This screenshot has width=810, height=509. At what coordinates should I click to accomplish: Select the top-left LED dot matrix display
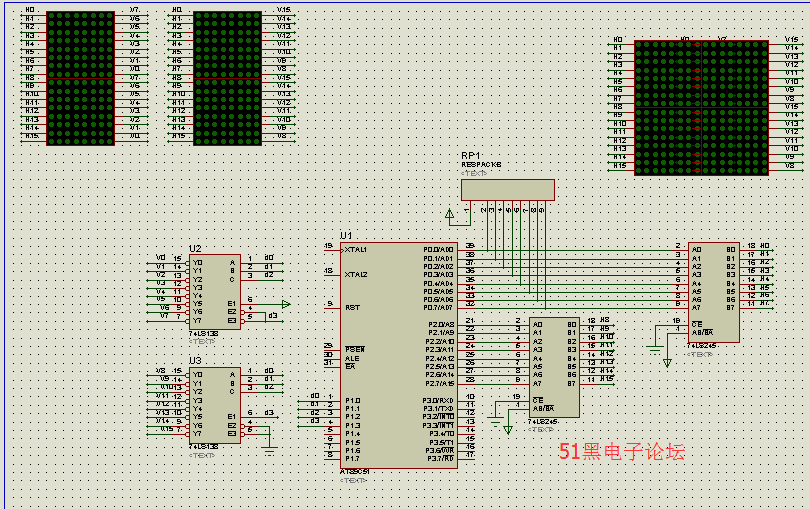(82, 77)
